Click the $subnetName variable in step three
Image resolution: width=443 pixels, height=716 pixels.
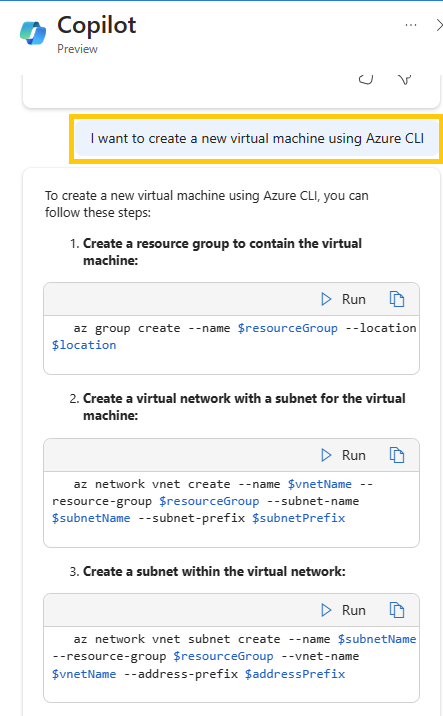tap(377, 639)
